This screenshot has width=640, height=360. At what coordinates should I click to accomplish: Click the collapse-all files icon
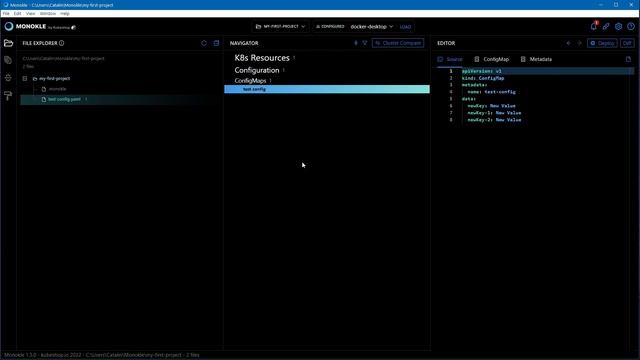(x=216, y=43)
